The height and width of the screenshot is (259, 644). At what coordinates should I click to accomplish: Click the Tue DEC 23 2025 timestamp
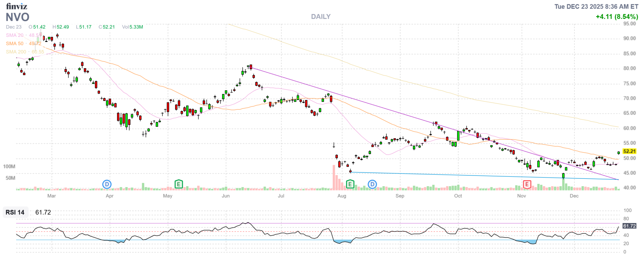596,6
